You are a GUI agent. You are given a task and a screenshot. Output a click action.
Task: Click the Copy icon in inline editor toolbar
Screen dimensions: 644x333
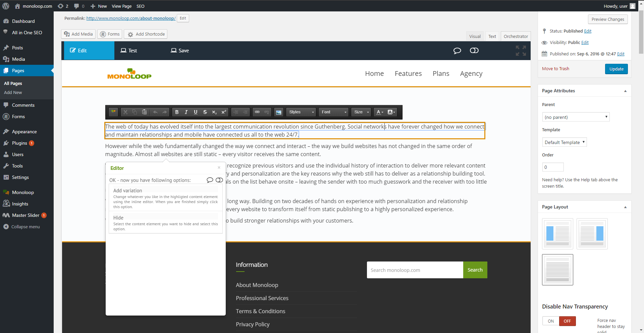click(135, 112)
